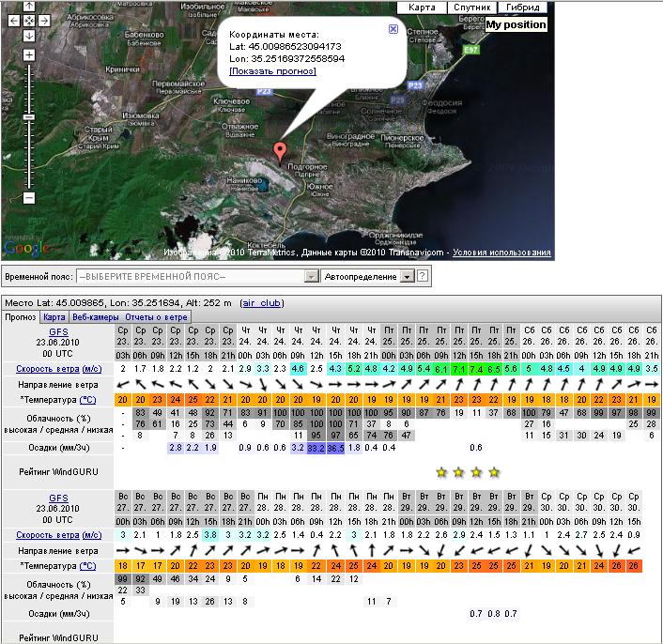Viewport: 663px width, 644px height.
Task: Click the red location marker pin
Action: coord(279,152)
